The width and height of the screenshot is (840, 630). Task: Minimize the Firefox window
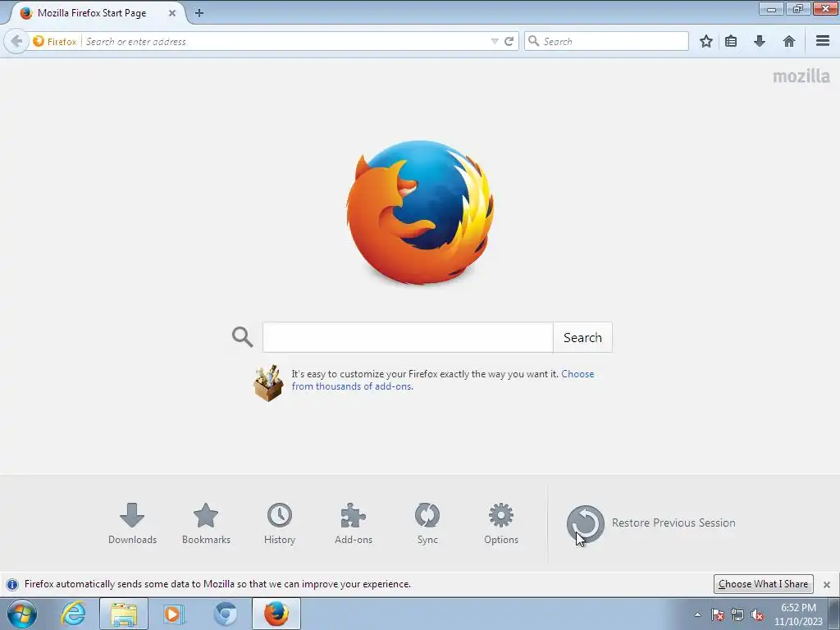coord(771,8)
